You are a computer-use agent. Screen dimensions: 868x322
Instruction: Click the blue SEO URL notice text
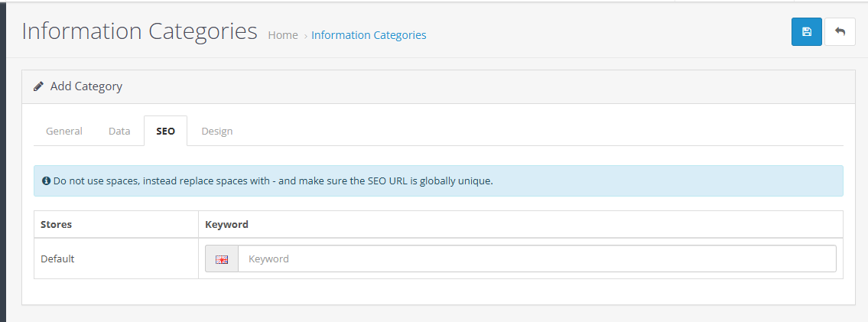[273, 181]
